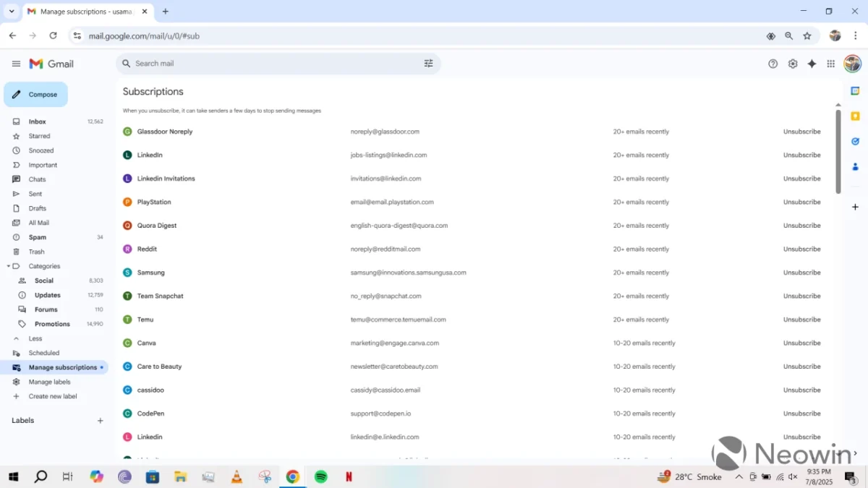Unsubscribe from Quora Digest
Screen dimensions: 868x488
(801, 226)
